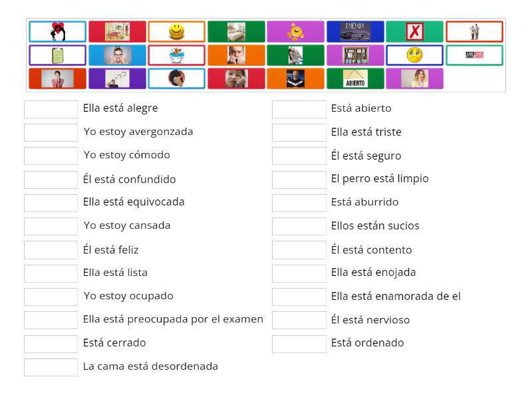Select the nail-biting nervous man tile
This screenshot has height=399, width=532.
pos(236,55)
